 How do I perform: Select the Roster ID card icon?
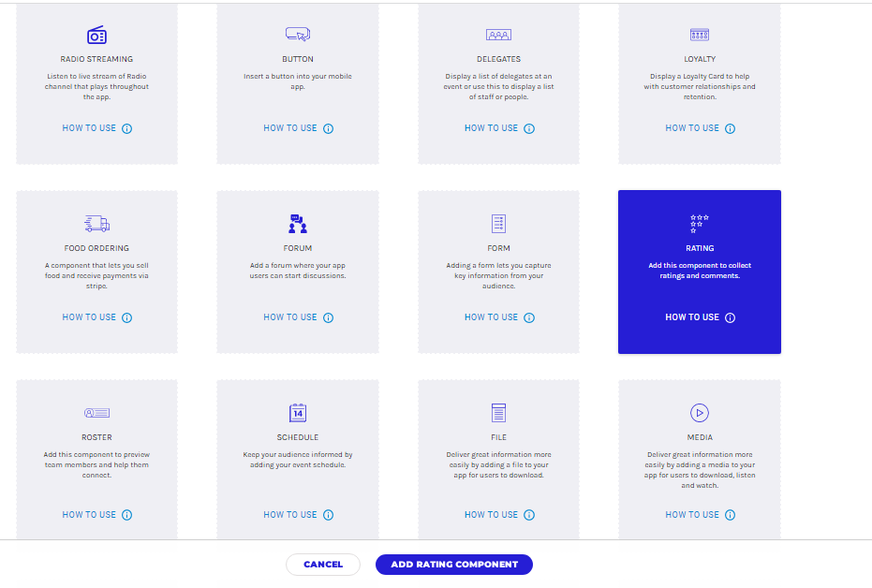[96, 413]
